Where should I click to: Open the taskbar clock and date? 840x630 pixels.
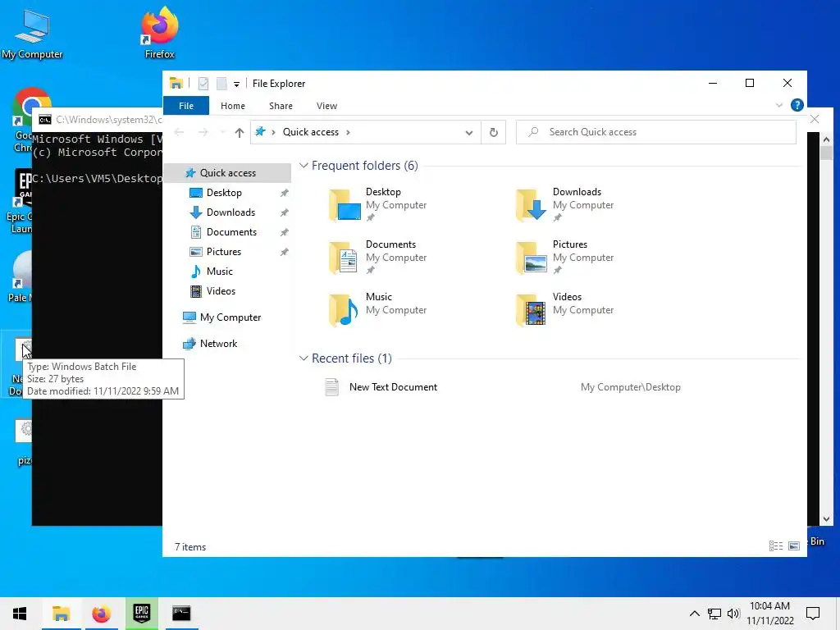click(769, 614)
